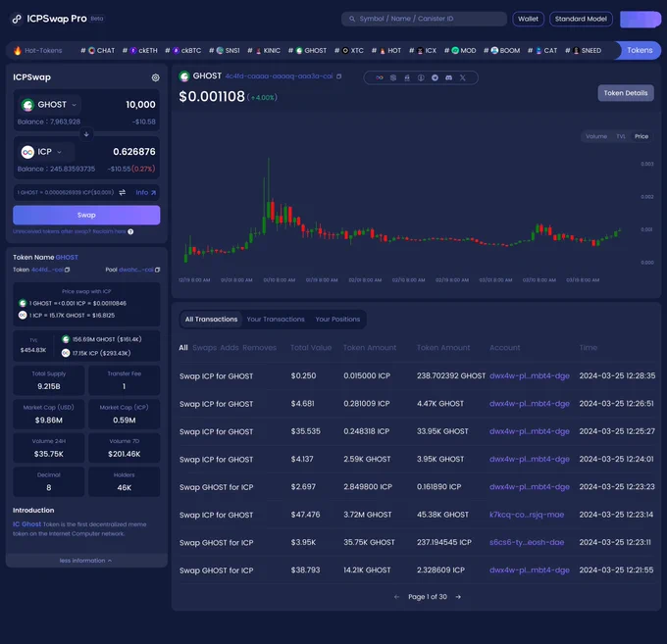Viewport: 667px width, 644px height.
Task: Select KINIC hot token
Action: 264,51
